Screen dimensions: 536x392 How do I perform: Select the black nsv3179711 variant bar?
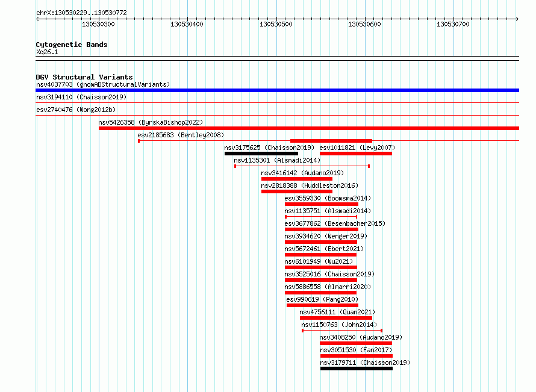[x=357, y=369]
